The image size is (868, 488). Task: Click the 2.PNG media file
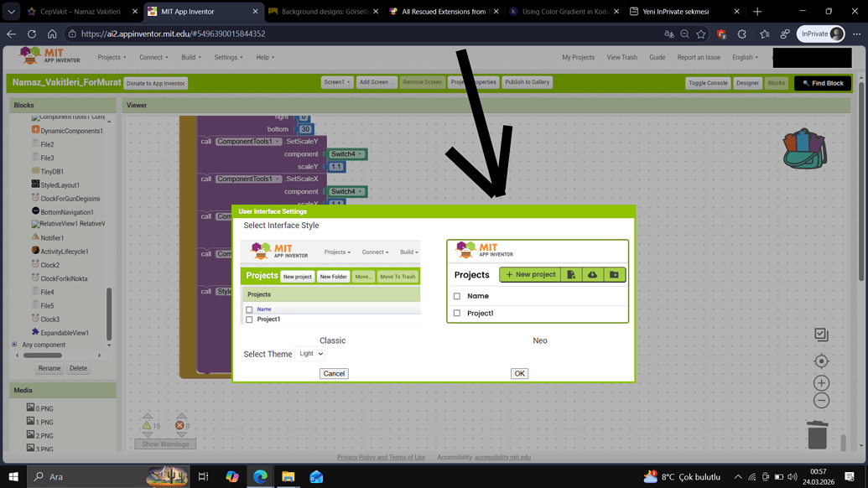pyautogui.click(x=40, y=435)
